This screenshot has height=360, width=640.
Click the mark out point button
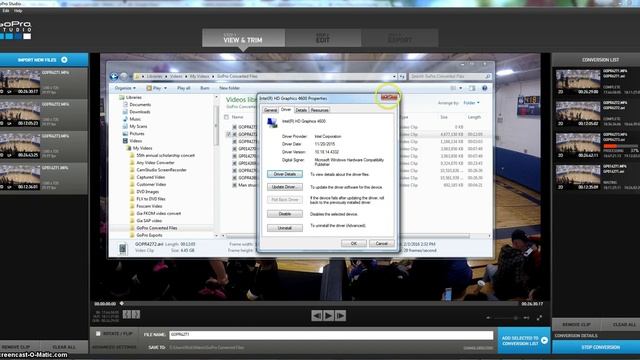(136, 314)
